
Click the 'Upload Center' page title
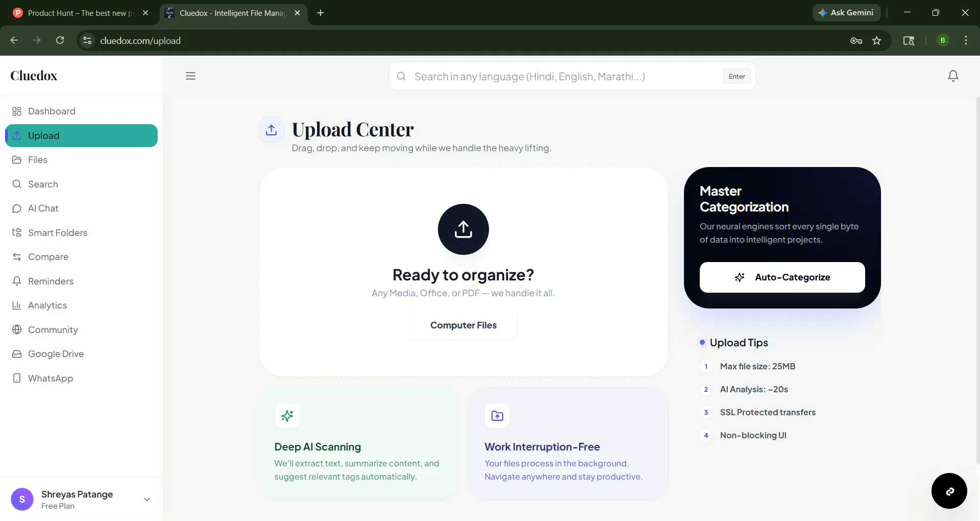click(353, 129)
